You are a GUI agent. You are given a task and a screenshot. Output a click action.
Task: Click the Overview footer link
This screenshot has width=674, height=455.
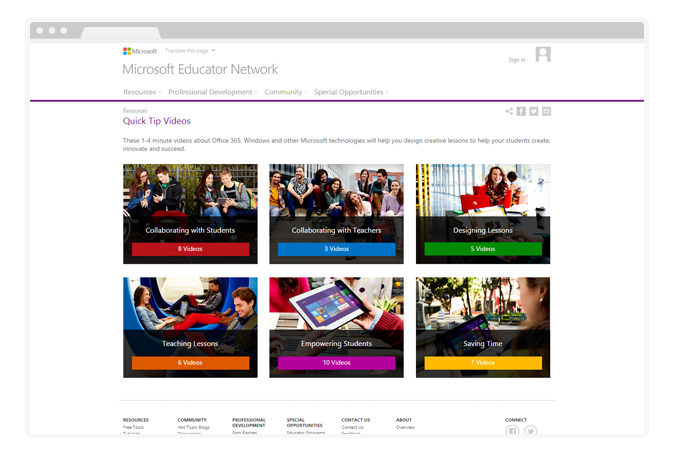click(405, 428)
